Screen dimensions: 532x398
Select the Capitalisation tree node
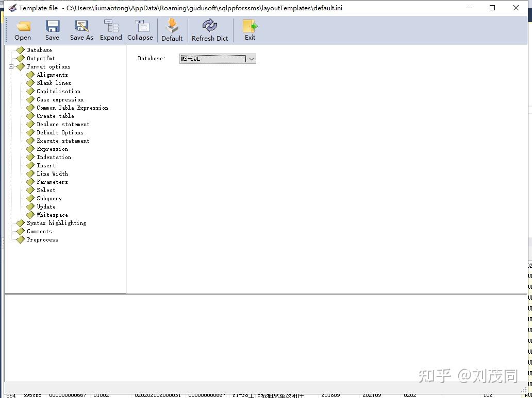(x=58, y=91)
